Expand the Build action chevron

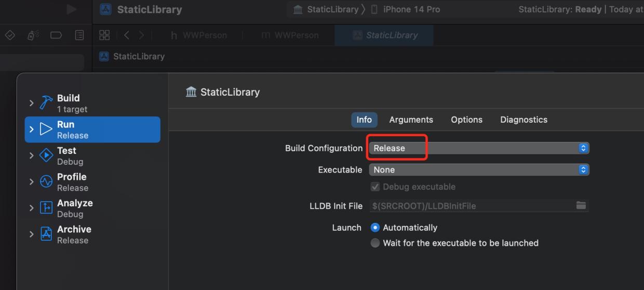32,103
